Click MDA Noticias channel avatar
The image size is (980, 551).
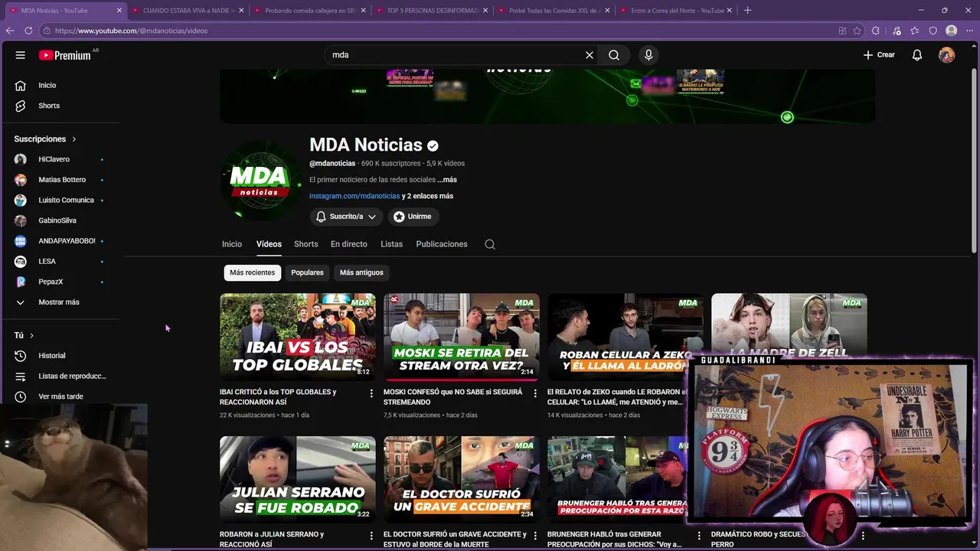coord(260,181)
